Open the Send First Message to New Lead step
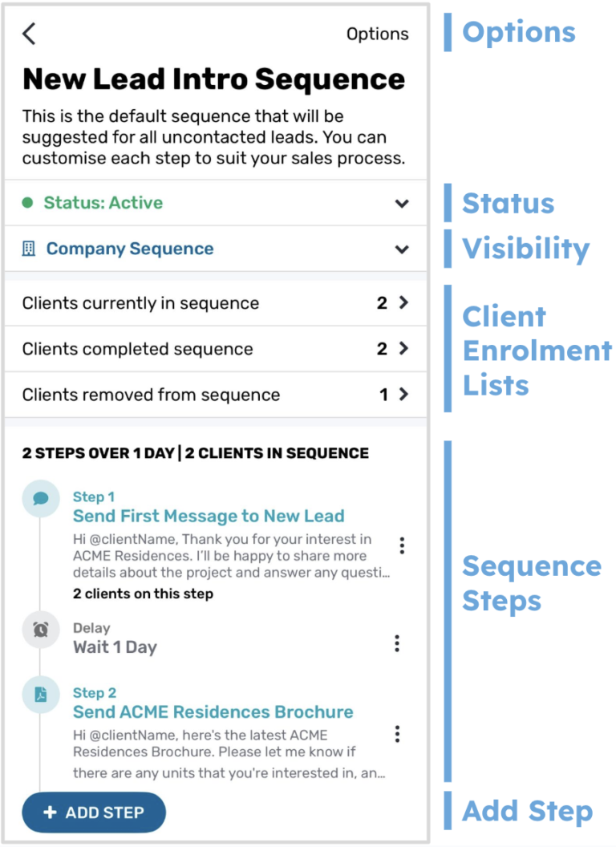616x847 pixels. click(x=208, y=517)
